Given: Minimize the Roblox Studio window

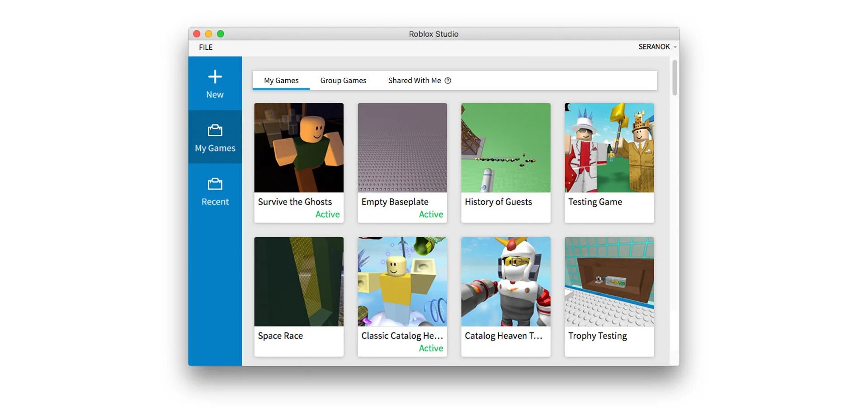Looking at the screenshot, I should click(208, 34).
